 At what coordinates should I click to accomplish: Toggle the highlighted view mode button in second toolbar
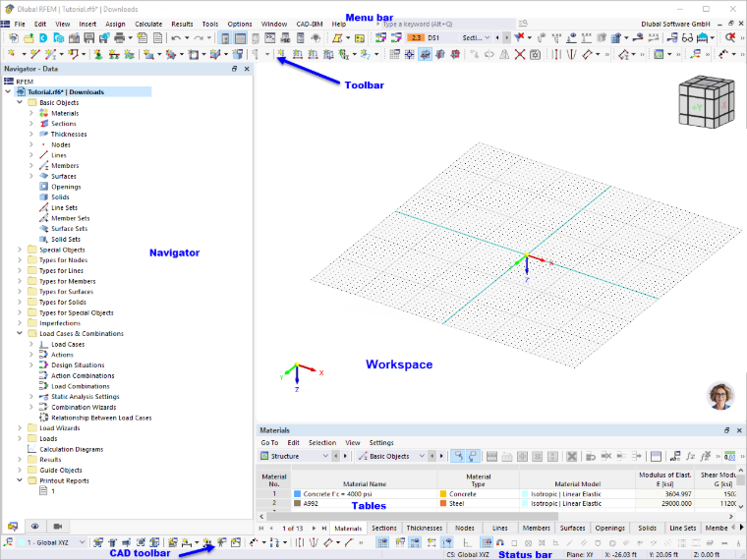point(425,55)
